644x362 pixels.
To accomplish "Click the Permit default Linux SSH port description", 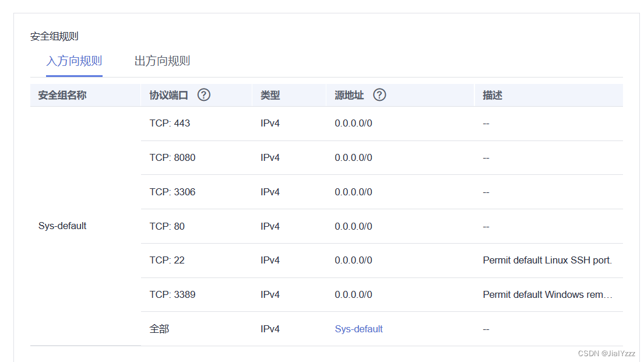I will click(x=547, y=261).
